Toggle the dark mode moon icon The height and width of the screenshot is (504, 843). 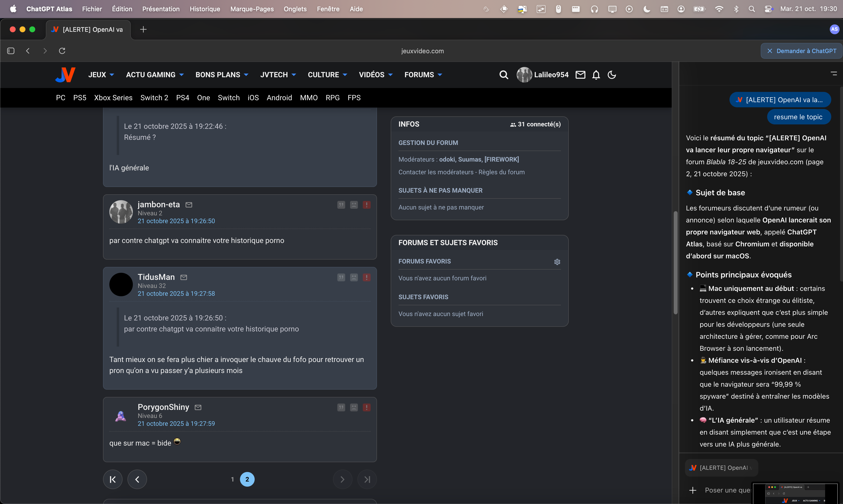pos(612,75)
